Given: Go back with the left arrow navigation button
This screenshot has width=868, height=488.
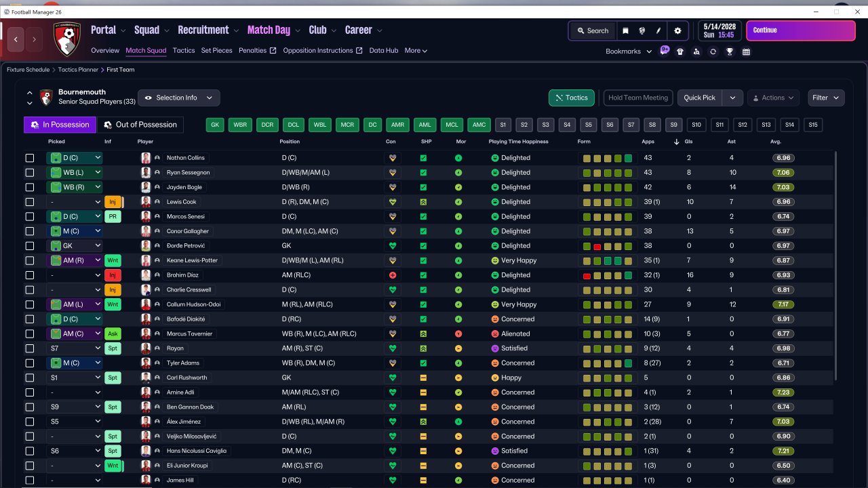Looking at the screenshot, I should 16,39.
